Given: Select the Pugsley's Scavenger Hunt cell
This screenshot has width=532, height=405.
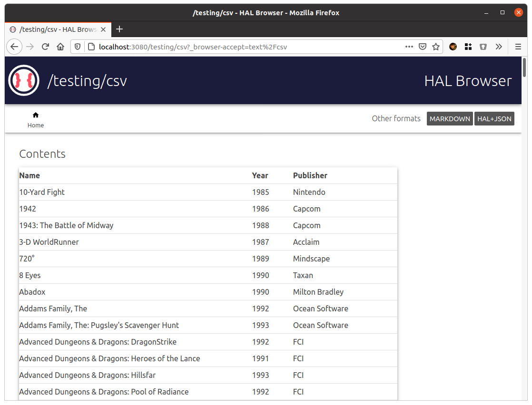Looking at the screenshot, I should 99,325.
